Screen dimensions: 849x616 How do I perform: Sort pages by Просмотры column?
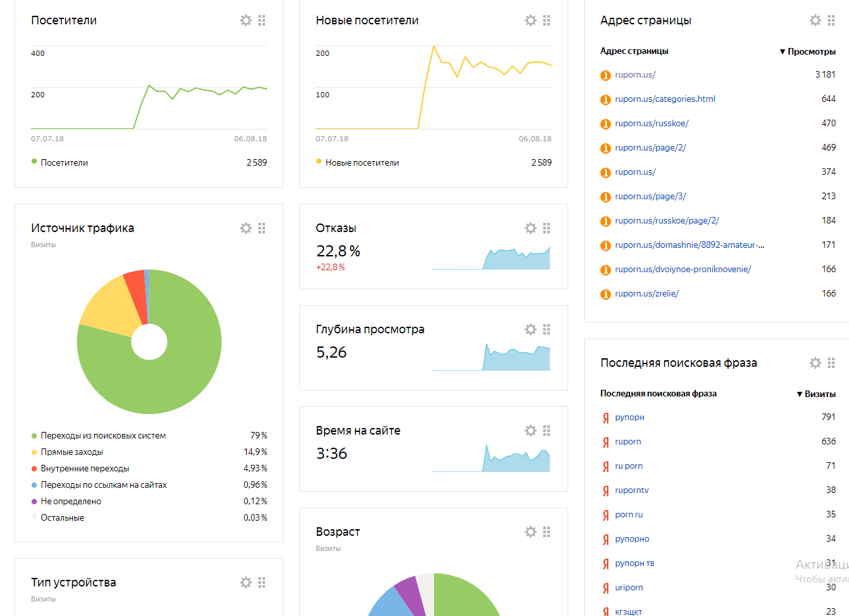pyautogui.click(x=808, y=51)
